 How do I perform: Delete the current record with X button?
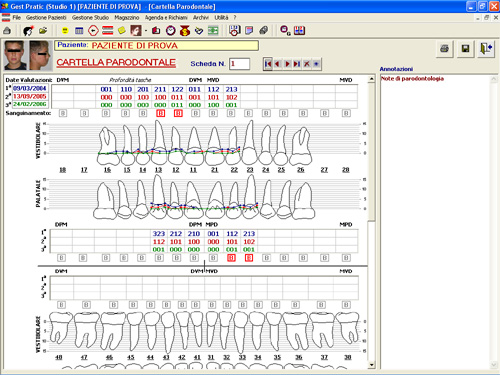coord(307,64)
